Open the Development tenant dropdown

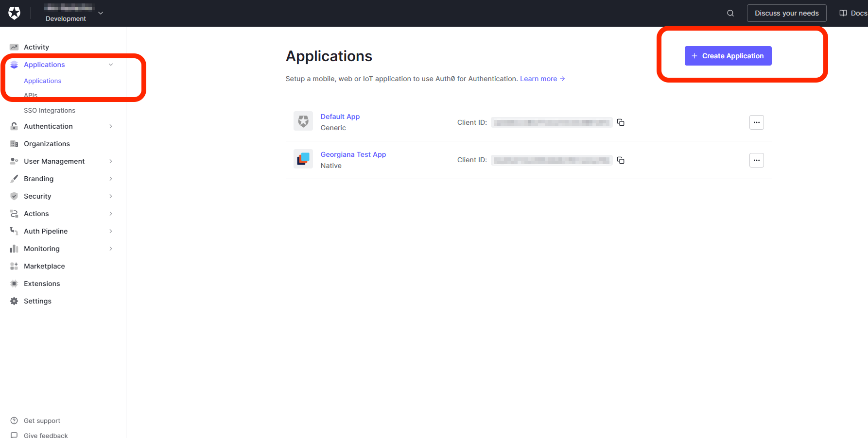[x=101, y=13]
